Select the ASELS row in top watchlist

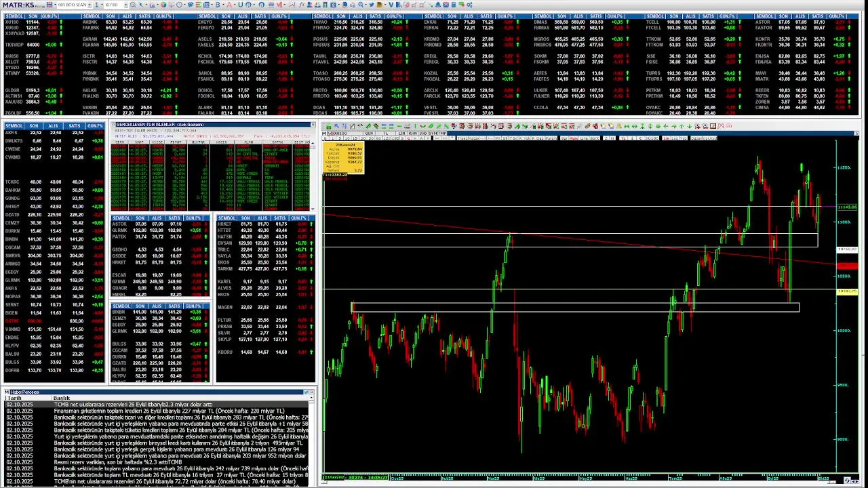(x=243, y=39)
